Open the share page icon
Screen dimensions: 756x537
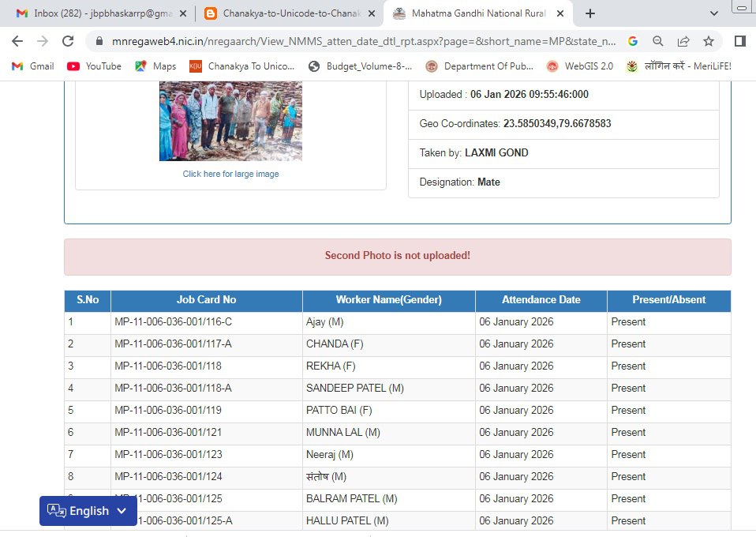click(683, 41)
